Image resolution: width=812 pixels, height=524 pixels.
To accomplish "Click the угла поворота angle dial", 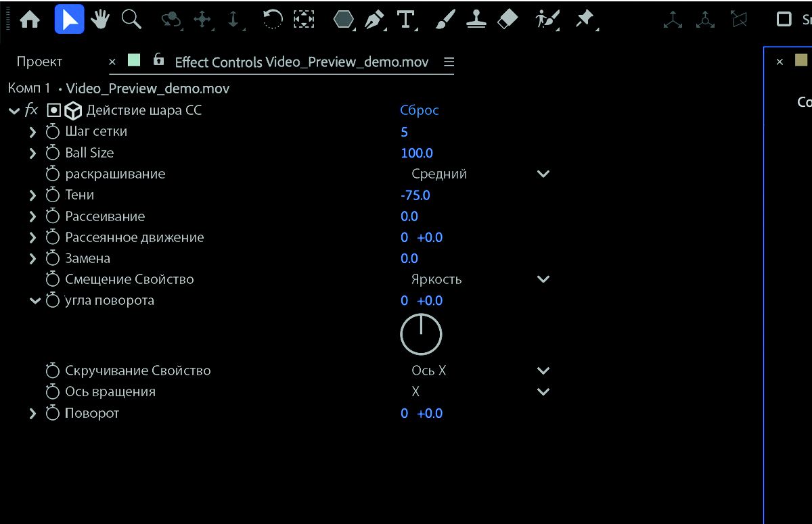I will click(x=421, y=335).
